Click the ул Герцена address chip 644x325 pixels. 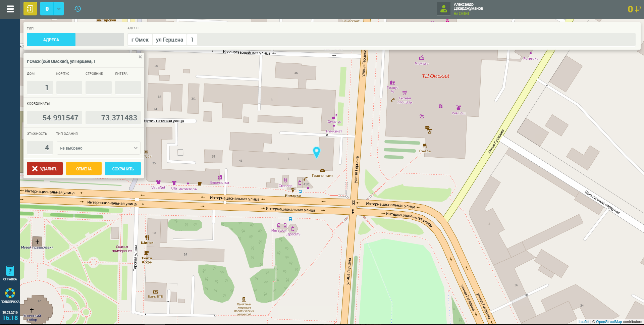tap(169, 40)
